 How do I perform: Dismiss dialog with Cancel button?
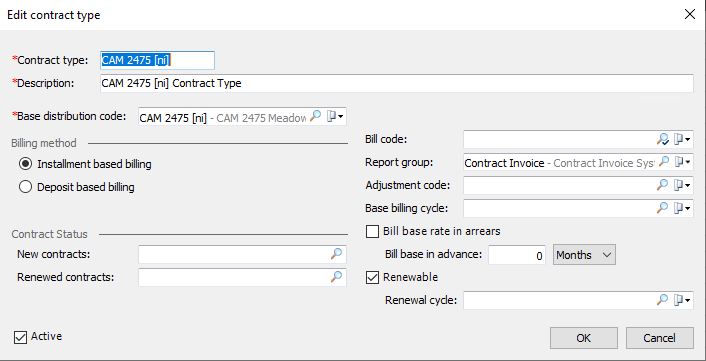pos(660,338)
